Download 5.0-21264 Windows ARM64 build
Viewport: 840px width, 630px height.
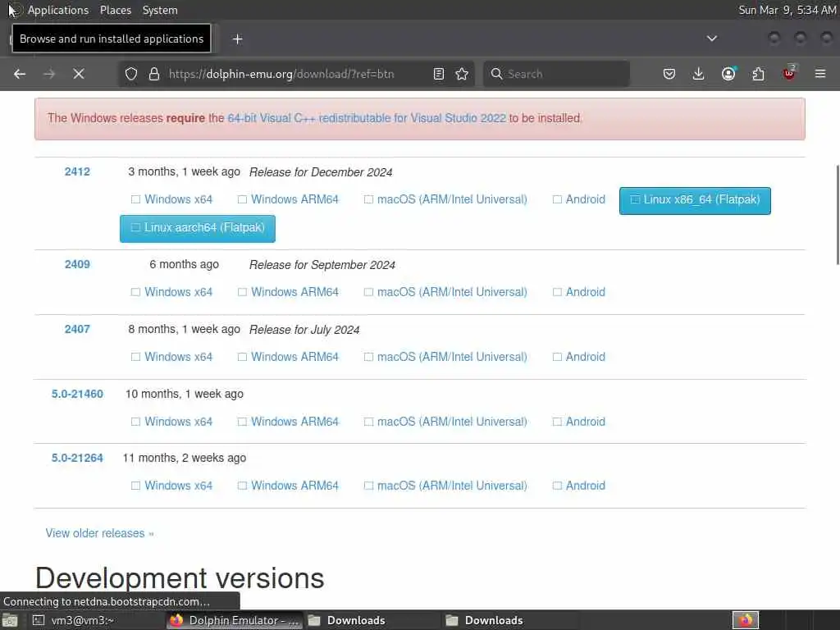[x=288, y=486]
